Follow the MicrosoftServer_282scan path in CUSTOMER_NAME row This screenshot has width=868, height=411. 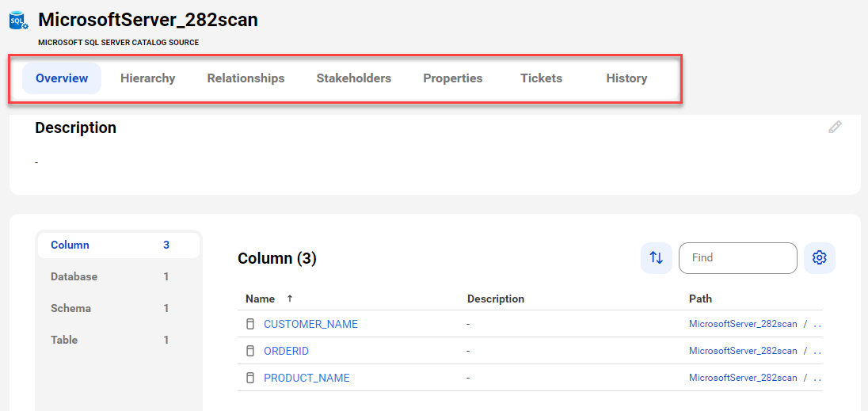point(743,324)
